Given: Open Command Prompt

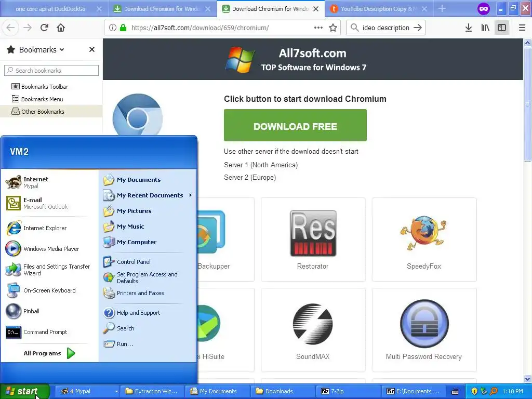Looking at the screenshot, I should [x=49, y=332].
